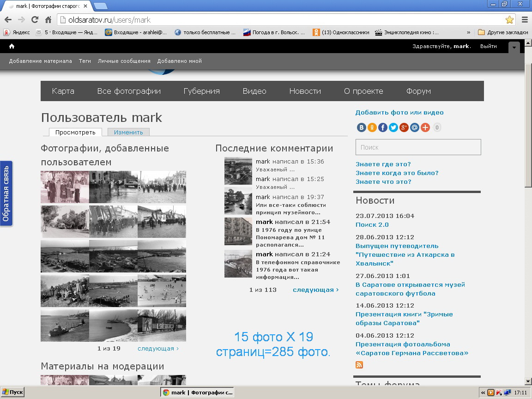Screen dimensions: 532x399
Task: Open the Энциклопедия кино bookmark
Action: point(407,32)
